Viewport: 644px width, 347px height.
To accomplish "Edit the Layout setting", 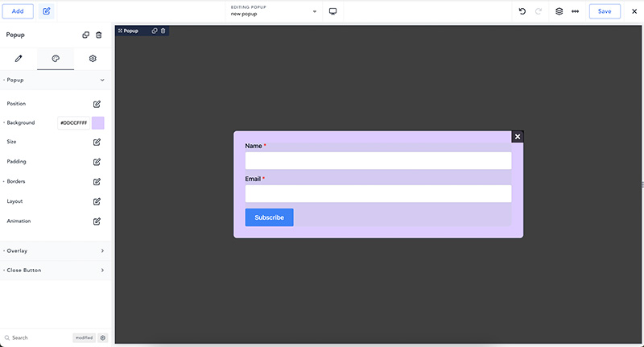I will click(x=97, y=201).
